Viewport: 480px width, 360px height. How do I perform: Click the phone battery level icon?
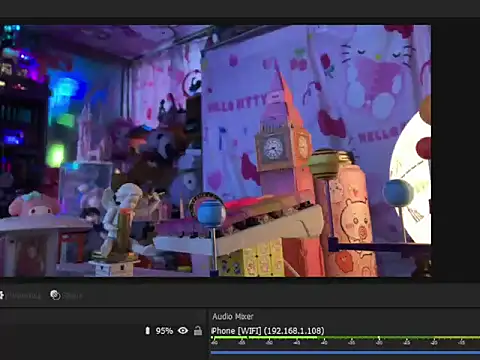pos(147,330)
